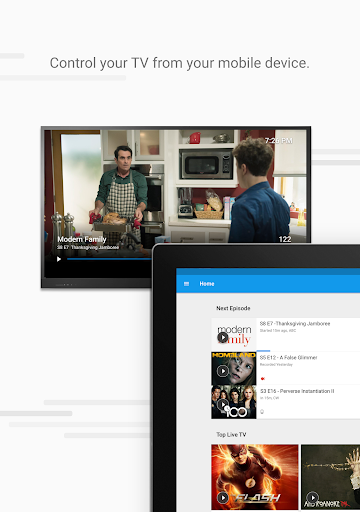Screen dimensions: 360x512
Task: Tap play icon on Homeland thumbnail
Action: coord(223,371)
